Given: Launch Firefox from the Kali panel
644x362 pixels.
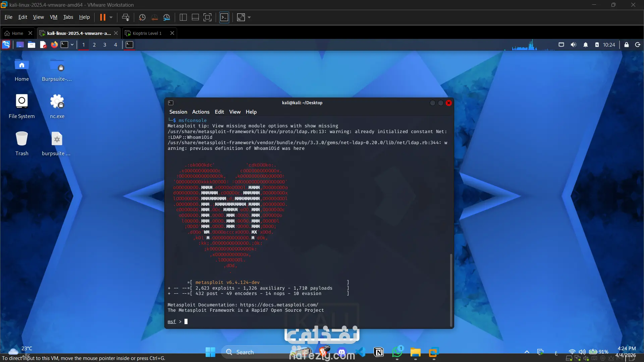Looking at the screenshot, I should [x=54, y=45].
